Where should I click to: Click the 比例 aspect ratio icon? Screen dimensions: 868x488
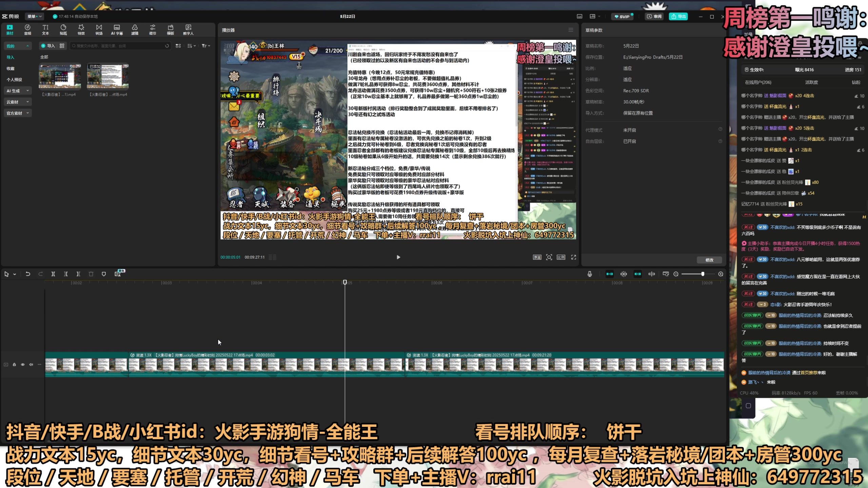tap(561, 257)
